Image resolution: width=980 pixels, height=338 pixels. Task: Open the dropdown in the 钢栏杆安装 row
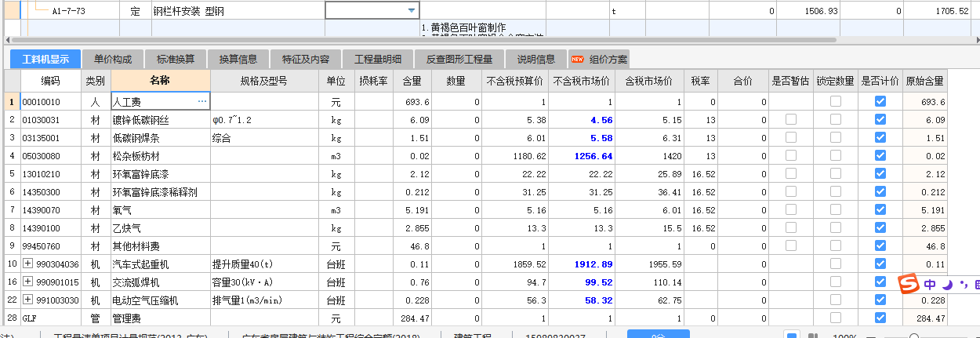(x=412, y=11)
